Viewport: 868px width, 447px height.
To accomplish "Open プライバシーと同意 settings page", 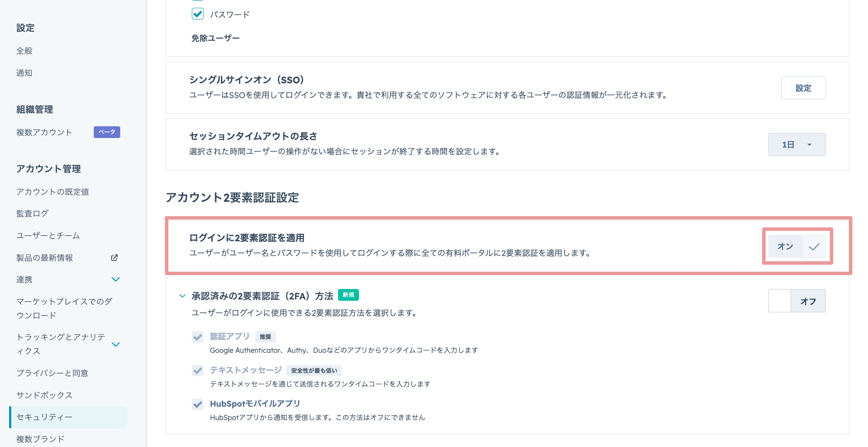I will pos(52,373).
